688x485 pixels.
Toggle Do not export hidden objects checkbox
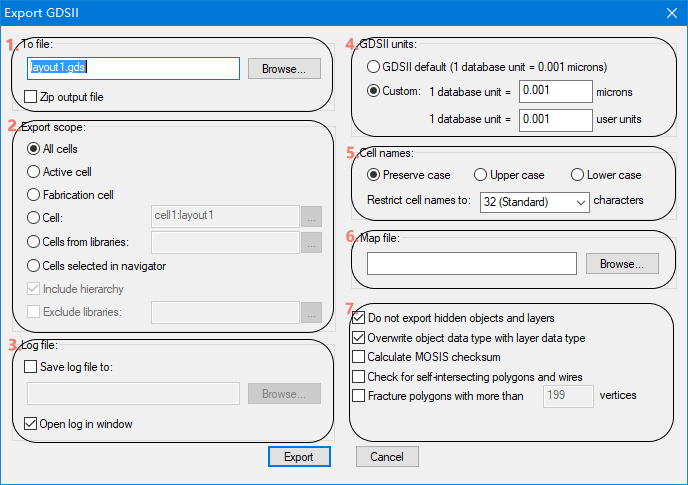click(359, 318)
